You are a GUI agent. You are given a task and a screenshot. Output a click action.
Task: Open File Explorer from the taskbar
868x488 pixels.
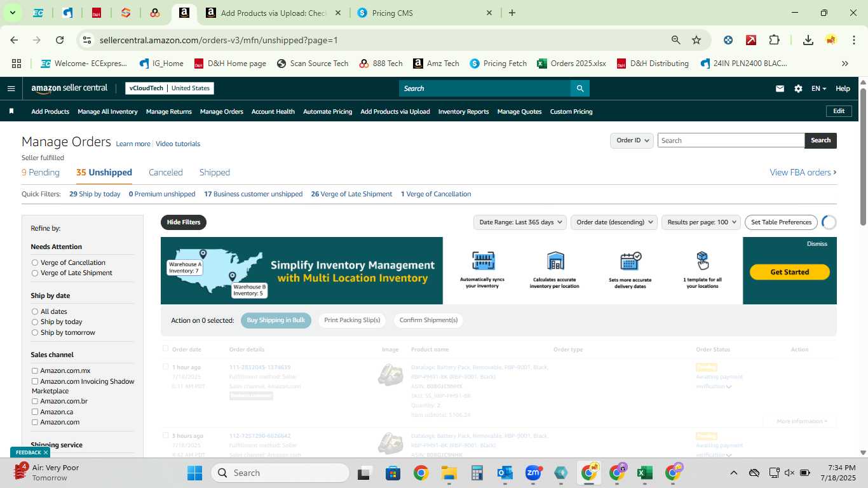tap(449, 473)
